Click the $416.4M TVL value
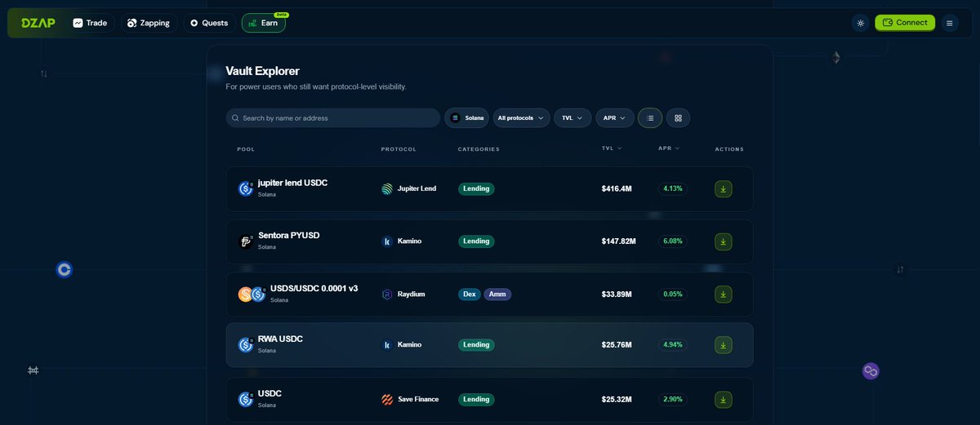Screen dimensions: 980x425 617,188
